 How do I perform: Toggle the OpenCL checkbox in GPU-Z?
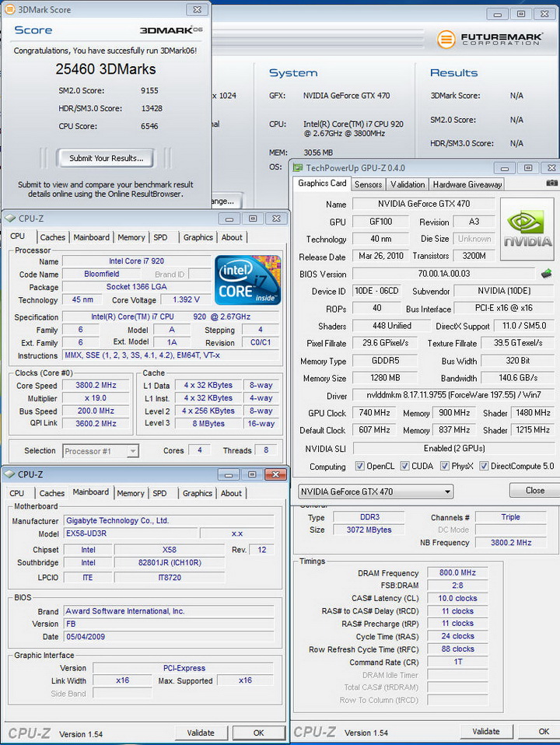click(x=360, y=466)
